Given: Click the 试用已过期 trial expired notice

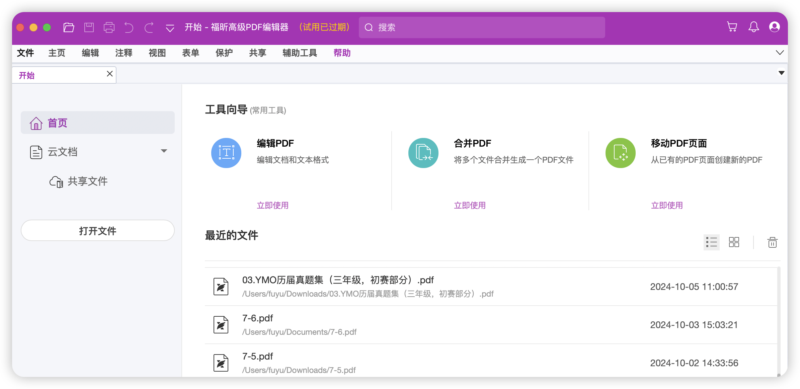Looking at the screenshot, I should point(325,27).
